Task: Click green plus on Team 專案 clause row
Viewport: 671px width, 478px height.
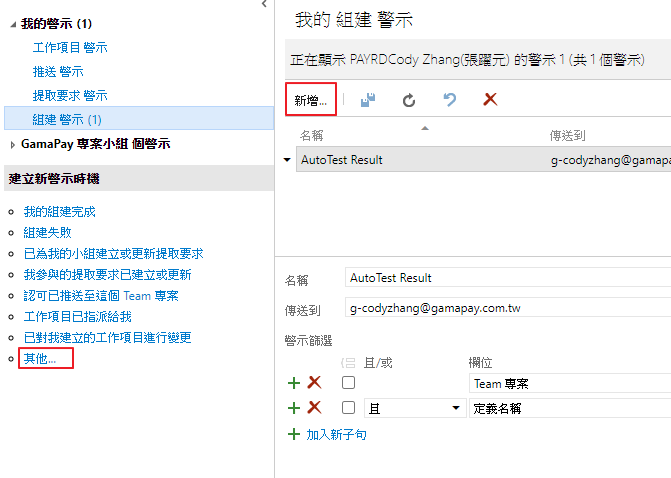Action: pos(294,383)
